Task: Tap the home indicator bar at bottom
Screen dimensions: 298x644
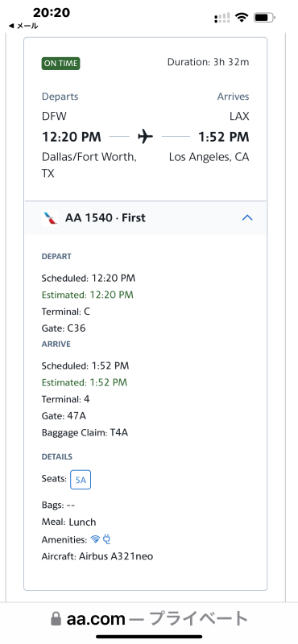Action: tap(149, 637)
